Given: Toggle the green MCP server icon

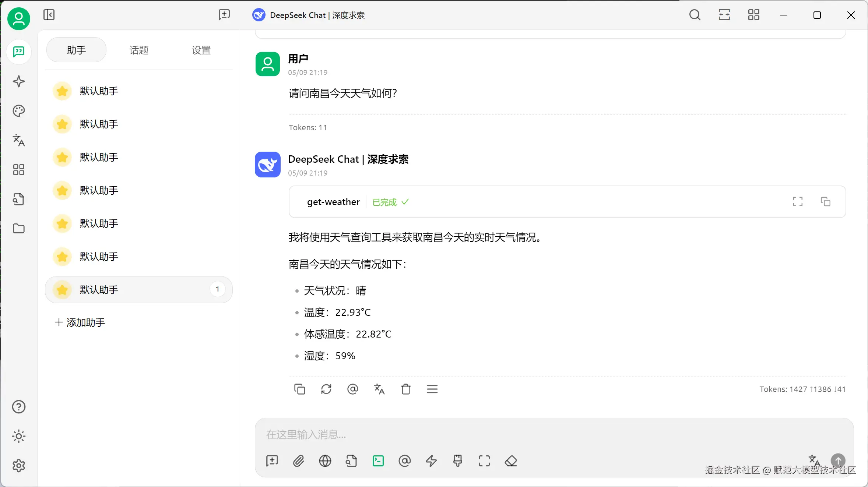Looking at the screenshot, I should 378,461.
